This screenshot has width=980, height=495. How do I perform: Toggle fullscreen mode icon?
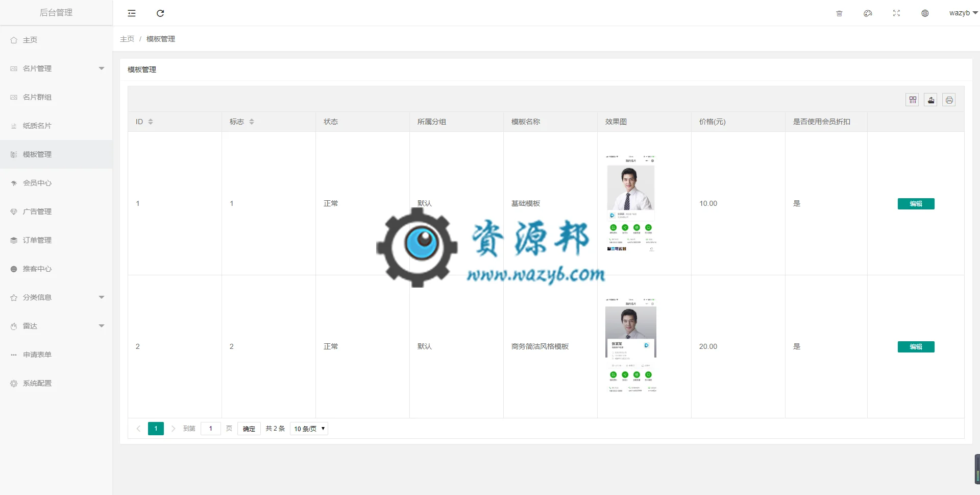[x=896, y=13]
